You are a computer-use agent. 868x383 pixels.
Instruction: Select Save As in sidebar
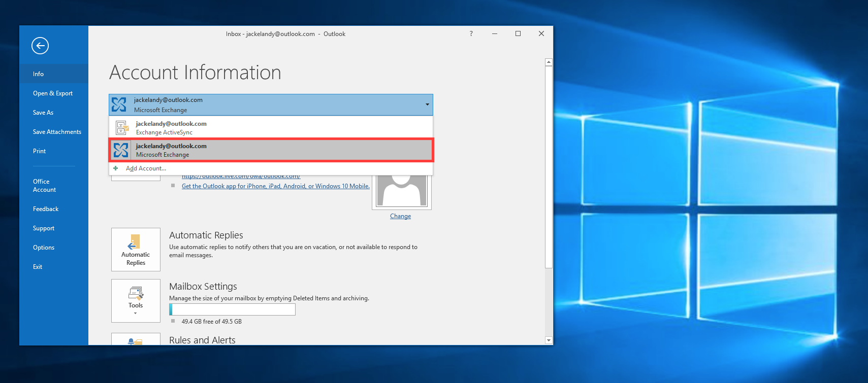[53, 113]
